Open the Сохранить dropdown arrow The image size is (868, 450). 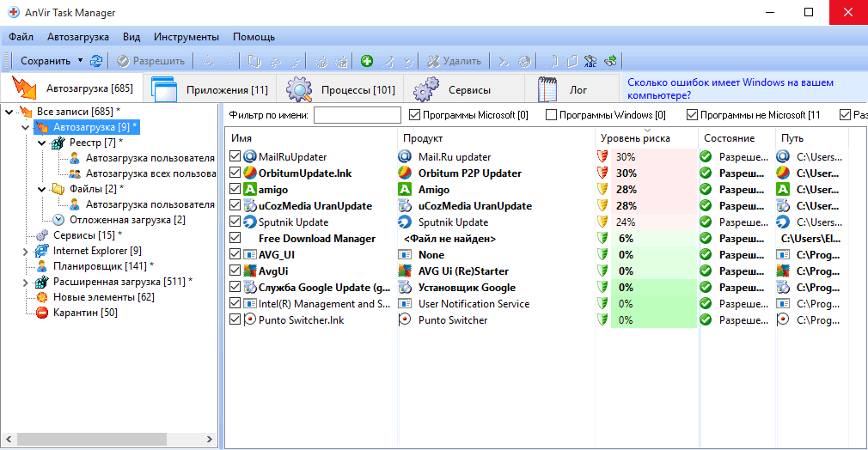[x=80, y=60]
